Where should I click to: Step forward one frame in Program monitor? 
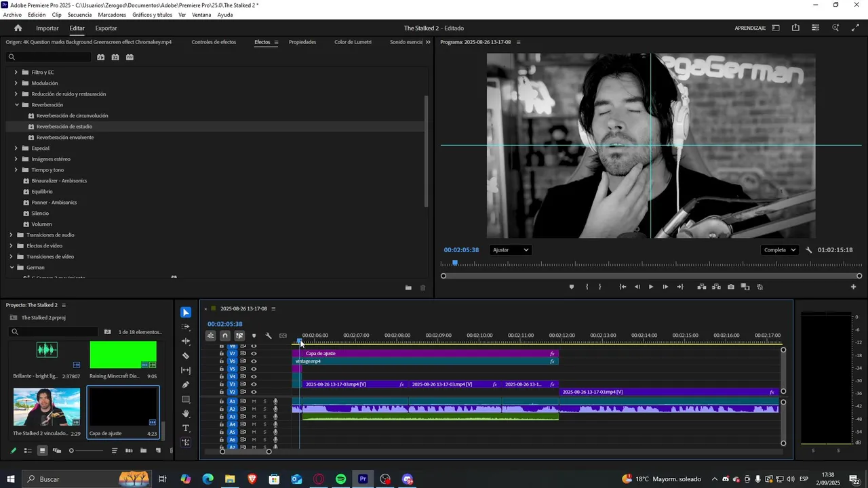(665, 287)
